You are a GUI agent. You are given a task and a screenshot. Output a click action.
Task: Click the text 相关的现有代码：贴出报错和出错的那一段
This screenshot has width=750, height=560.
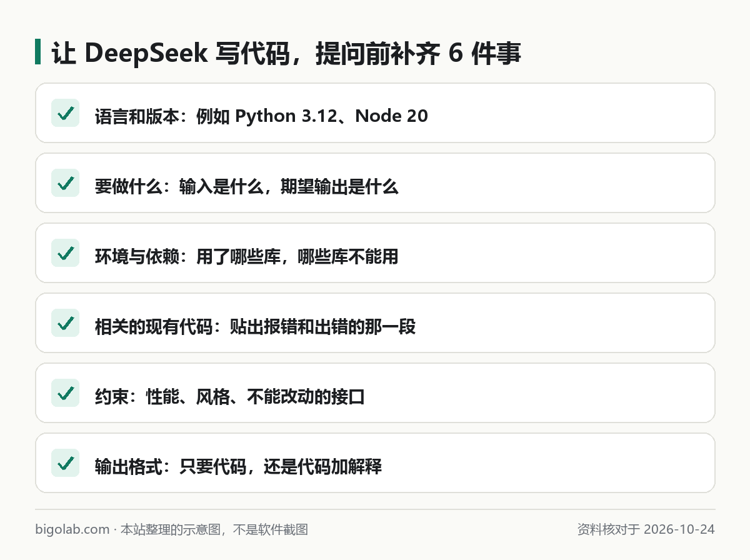coord(255,326)
